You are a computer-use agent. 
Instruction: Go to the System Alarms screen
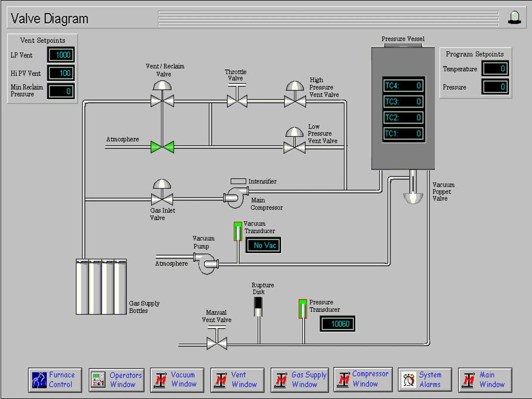[425, 380]
